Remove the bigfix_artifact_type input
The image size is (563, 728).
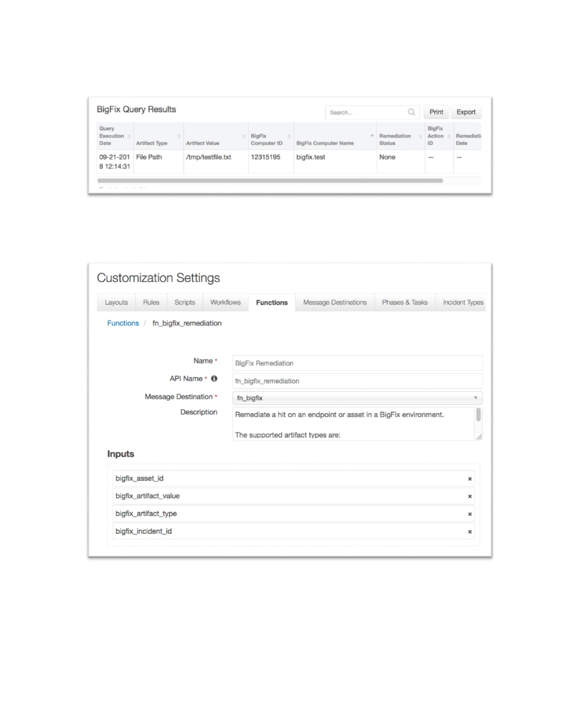pyautogui.click(x=470, y=514)
